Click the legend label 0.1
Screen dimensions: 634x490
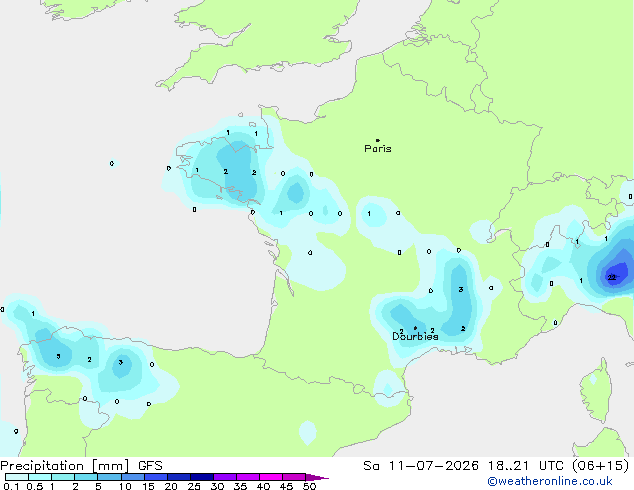tap(11, 486)
